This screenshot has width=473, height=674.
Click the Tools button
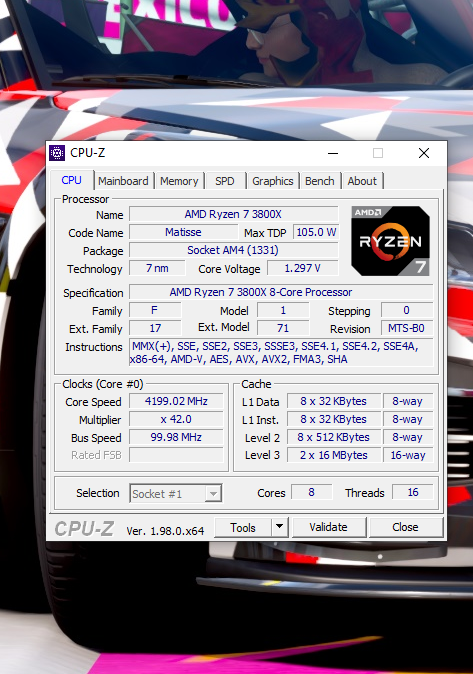[243, 527]
